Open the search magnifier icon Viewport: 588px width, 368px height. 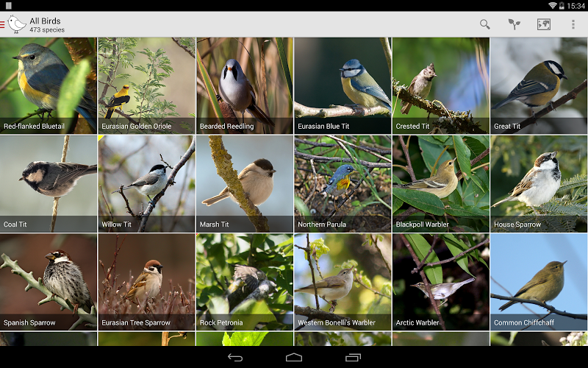(x=485, y=24)
